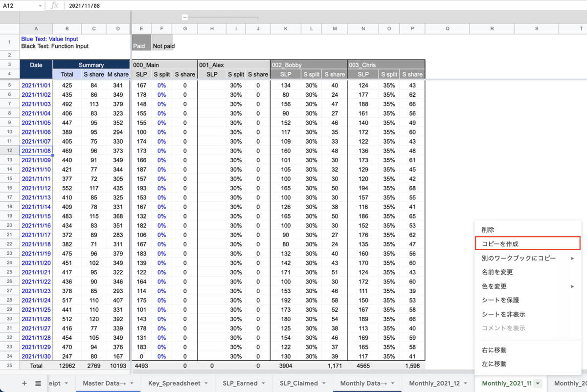This screenshot has width=587, height=392.
Task: Select column A header
Action: click(x=36, y=29)
